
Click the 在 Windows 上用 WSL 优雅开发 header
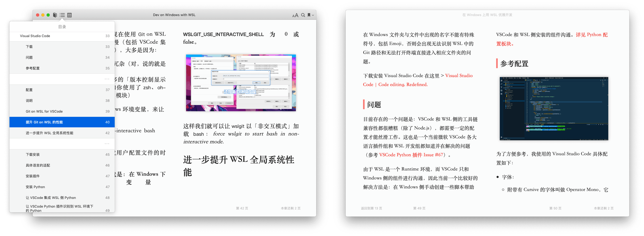tap(487, 15)
